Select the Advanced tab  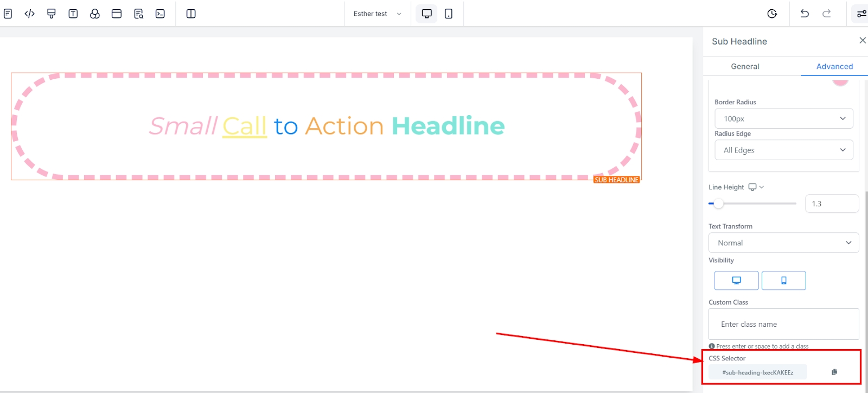coord(834,66)
